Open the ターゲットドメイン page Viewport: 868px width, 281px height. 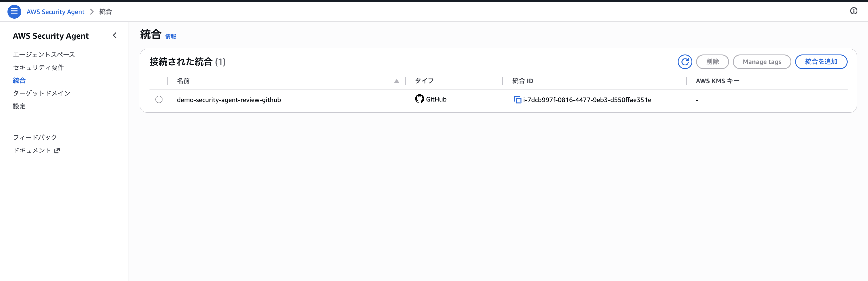pos(41,93)
